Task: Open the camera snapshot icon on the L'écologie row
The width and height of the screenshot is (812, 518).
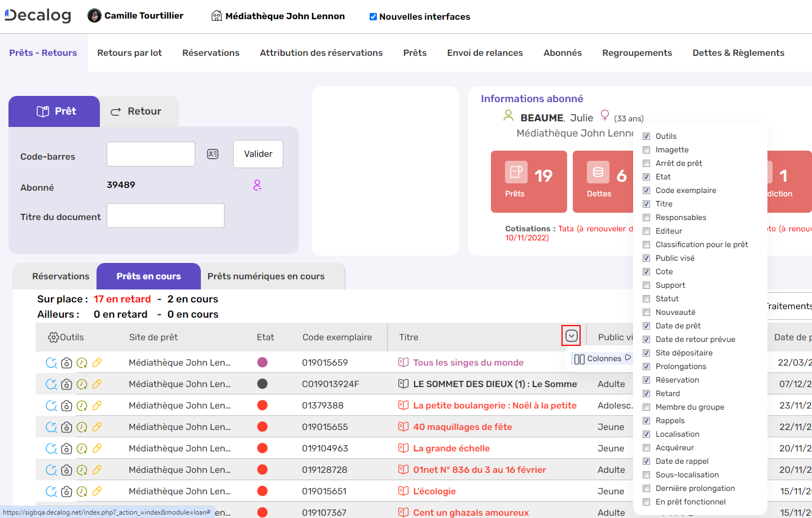Action: click(67, 491)
